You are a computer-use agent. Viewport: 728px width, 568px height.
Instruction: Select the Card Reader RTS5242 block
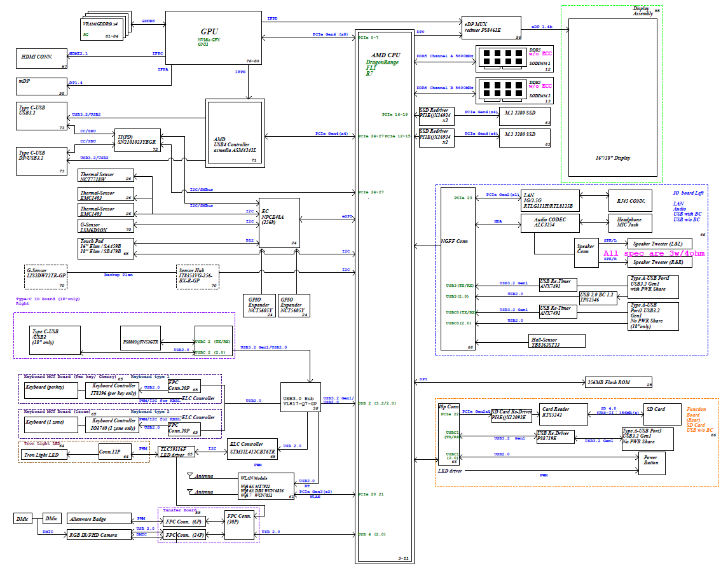point(563,415)
